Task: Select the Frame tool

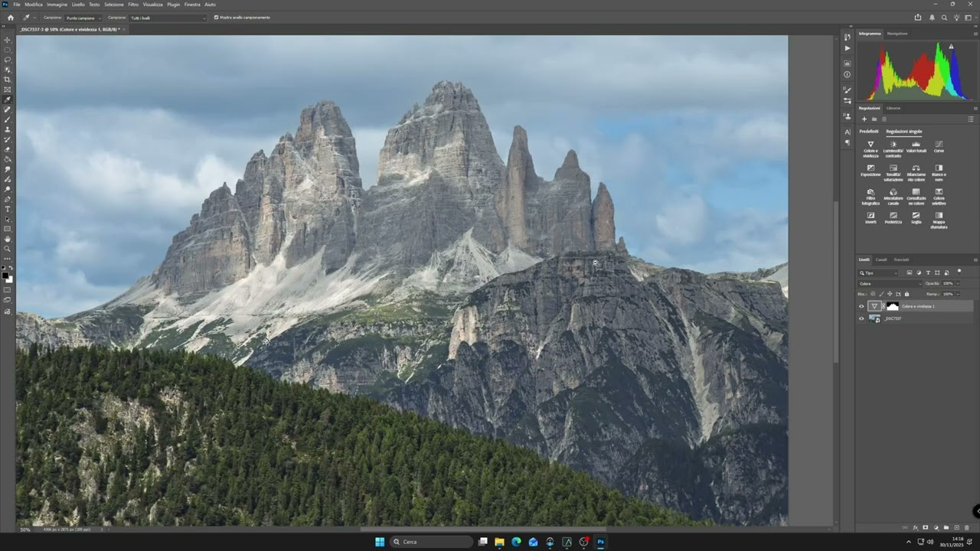Action: 8,90
